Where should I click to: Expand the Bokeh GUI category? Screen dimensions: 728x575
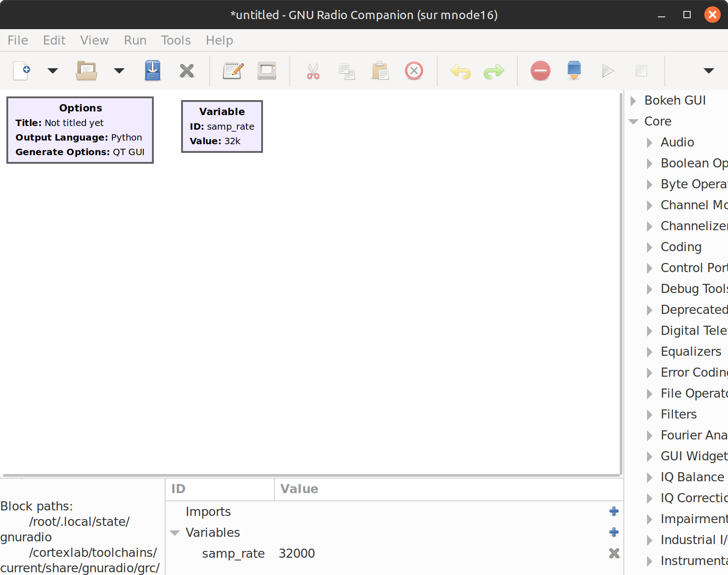pyautogui.click(x=633, y=101)
